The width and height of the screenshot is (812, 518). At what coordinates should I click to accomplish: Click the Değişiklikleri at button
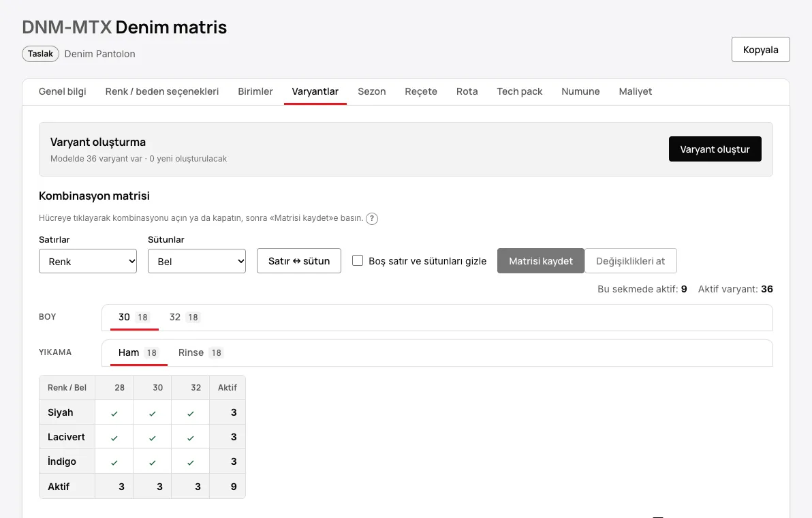click(x=630, y=261)
